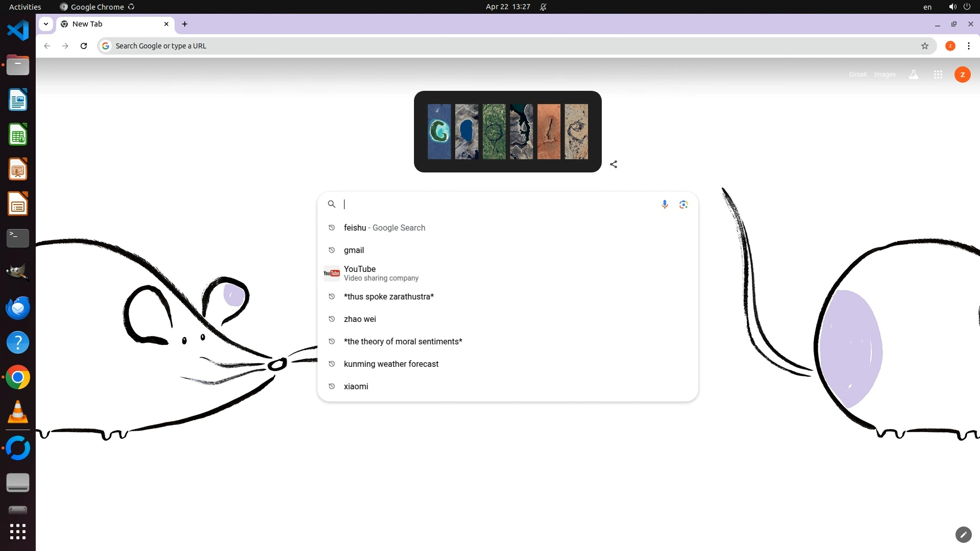Open the system power menu
The image size is (980, 551).
click(967, 7)
